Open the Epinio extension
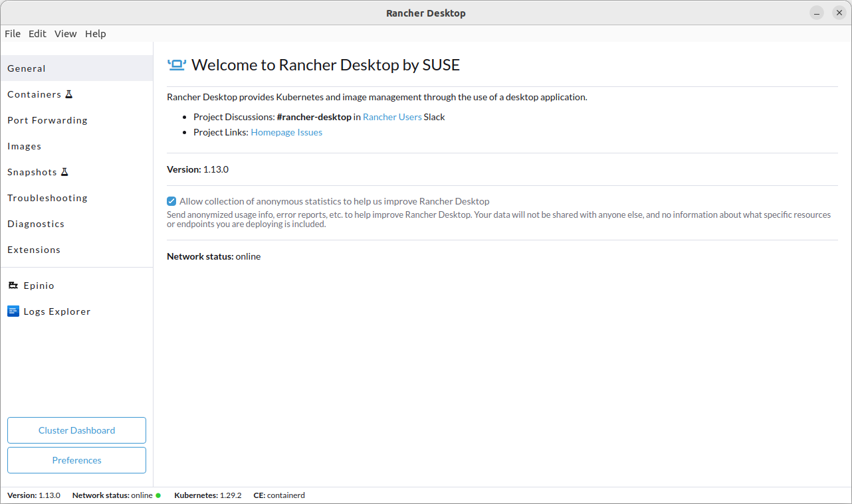Image resolution: width=852 pixels, height=504 pixels. click(x=76, y=286)
